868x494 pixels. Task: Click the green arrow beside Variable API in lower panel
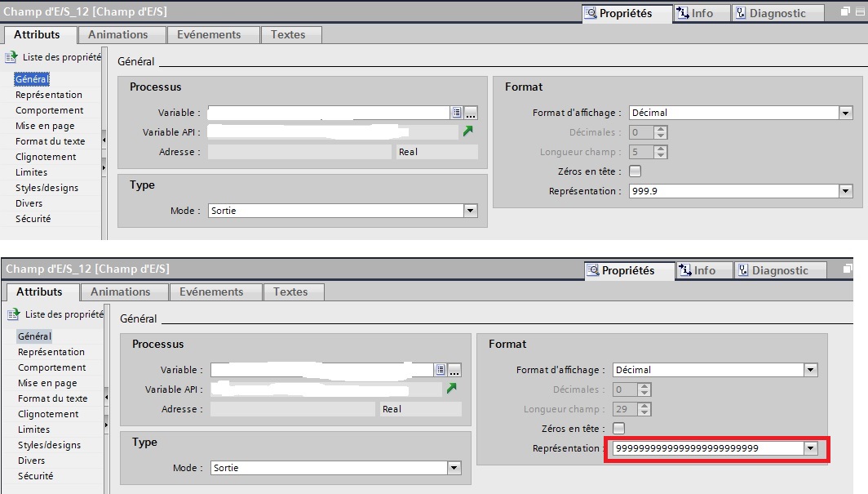pos(451,389)
